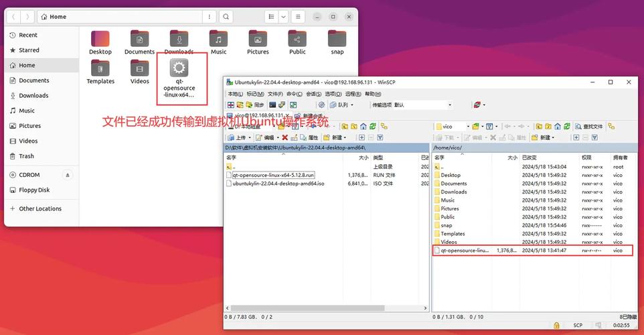Open the vico directory dropdown in remote panel
This screenshot has height=335, width=644.
(x=468, y=127)
